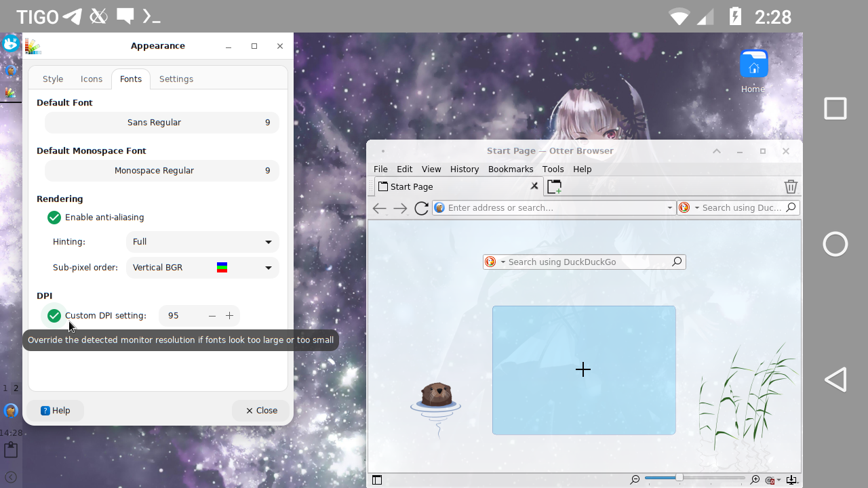Click the zoom out magnifier icon

[635, 480]
